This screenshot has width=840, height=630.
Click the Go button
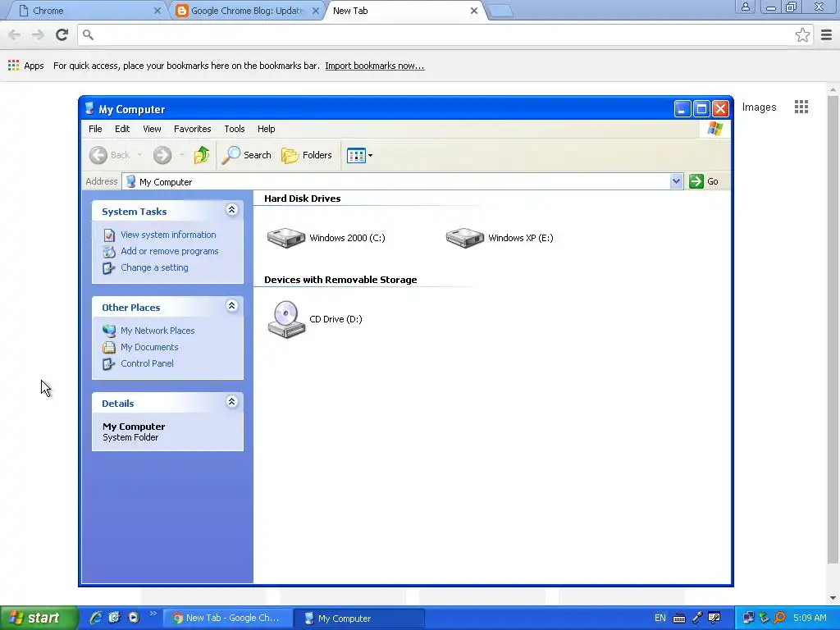tap(704, 181)
